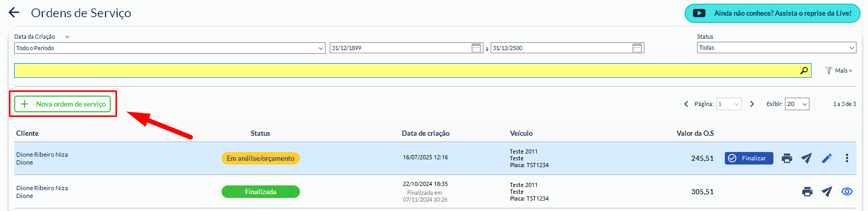Image resolution: width=868 pixels, height=211 pixels.
Task: Go to the next page arrow
Action: click(x=752, y=104)
